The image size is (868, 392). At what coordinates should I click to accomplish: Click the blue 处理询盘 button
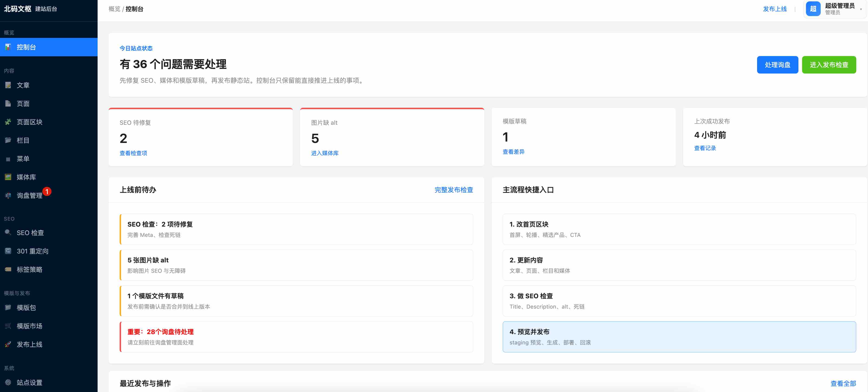pos(777,65)
